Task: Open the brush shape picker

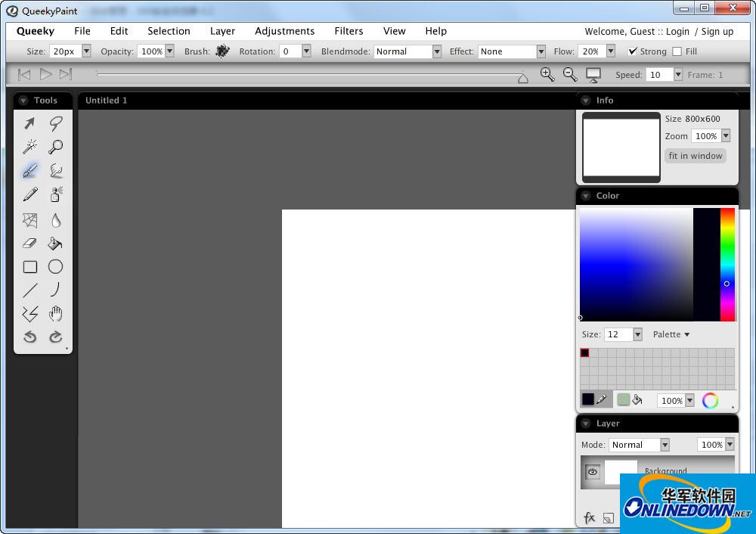Action: [222, 51]
